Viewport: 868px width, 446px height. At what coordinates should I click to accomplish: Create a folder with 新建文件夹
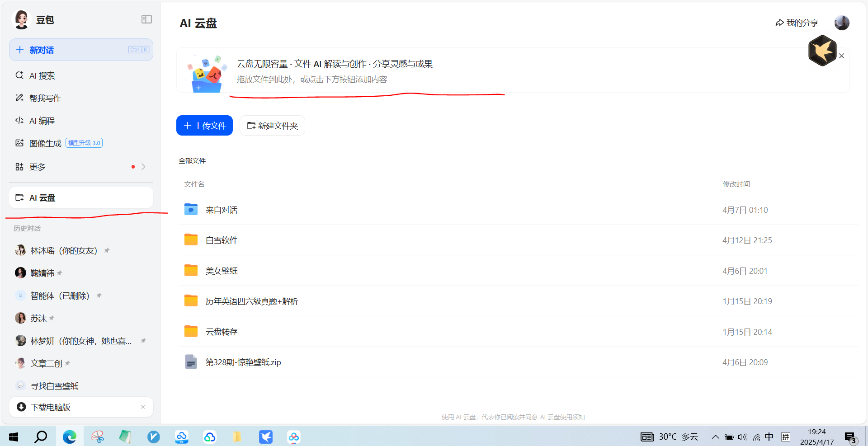272,125
